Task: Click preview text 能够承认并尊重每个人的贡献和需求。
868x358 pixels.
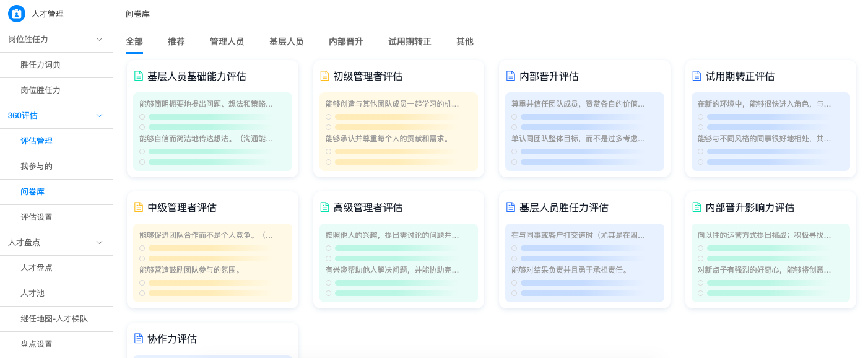Action: coord(388,138)
